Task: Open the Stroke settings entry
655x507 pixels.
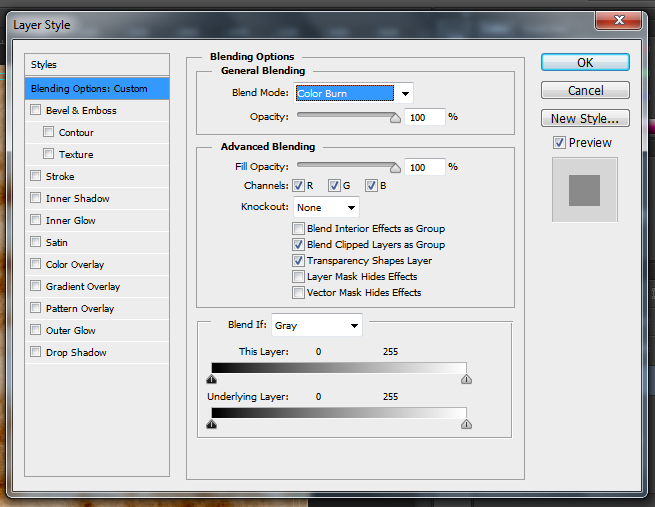Action: (x=60, y=177)
